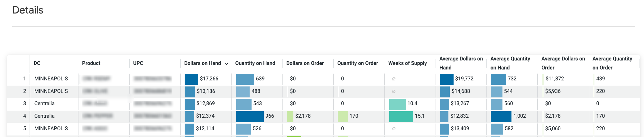Click MINNEAPOLIS in row 2

point(51,91)
